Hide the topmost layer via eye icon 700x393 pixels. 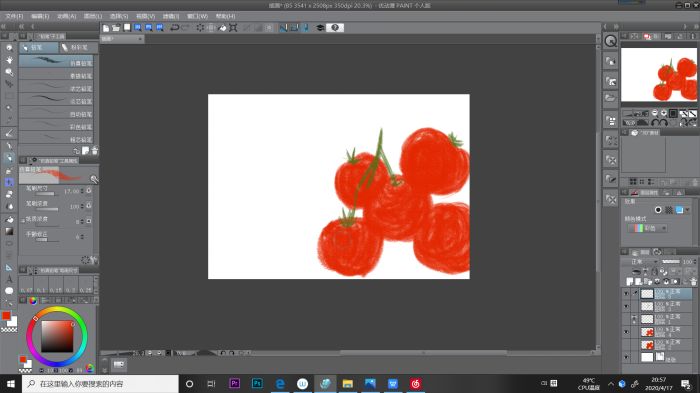(x=626, y=293)
